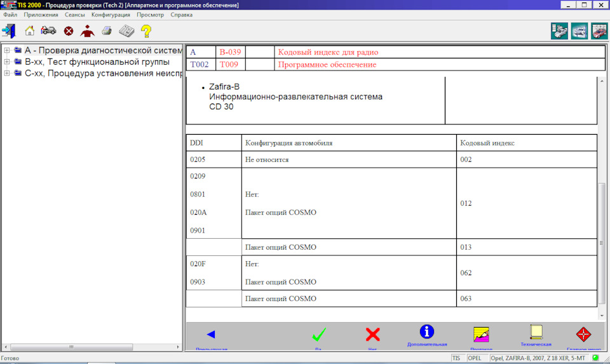Click content pane scroll up arrow
The height and width of the screenshot is (364, 610).
(602, 81)
